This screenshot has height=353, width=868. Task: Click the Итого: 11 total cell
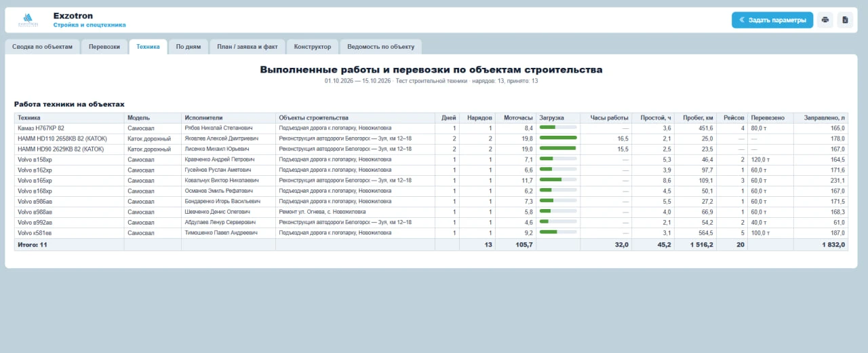pos(69,244)
